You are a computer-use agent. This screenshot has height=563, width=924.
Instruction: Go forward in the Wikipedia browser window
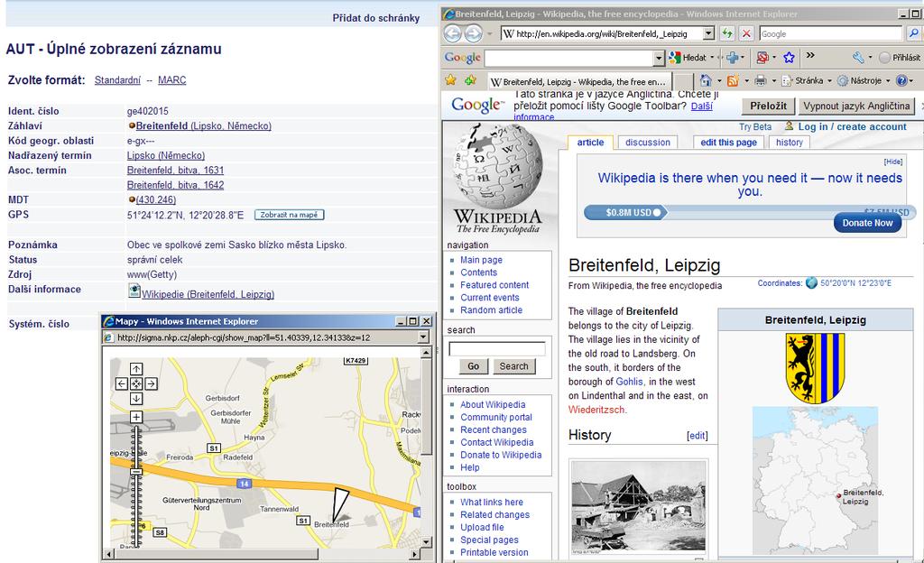(473, 33)
